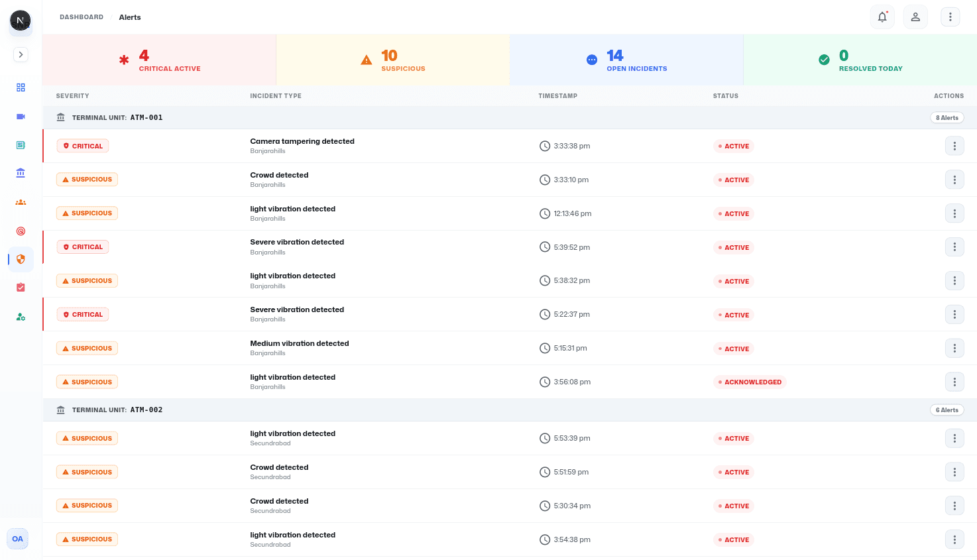Select the Open Incidents summary card
The width and height of the screenshot is (977, 560).
[626, 60]
